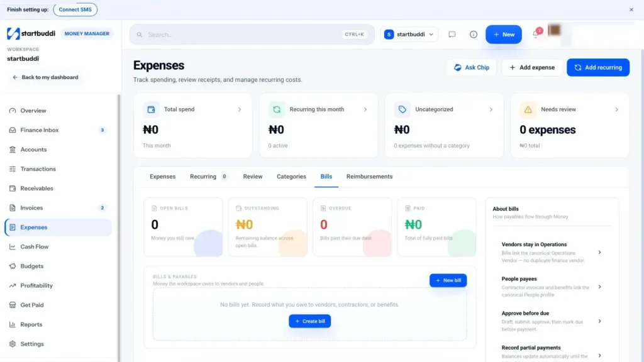Click the Profitability trend icon
Viewport: 644px width, 362px height.
click(13, 286)
